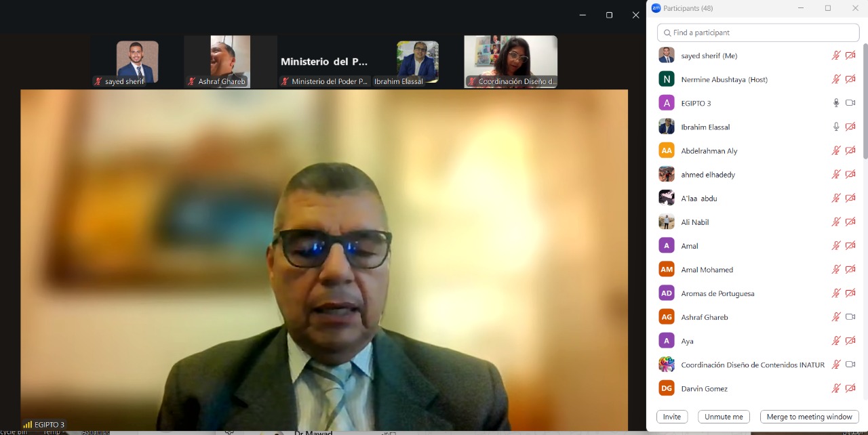Select Abdelrahman Aly in participants list
The width and height of the screenshot is (868, 435).
pos(709,151)
